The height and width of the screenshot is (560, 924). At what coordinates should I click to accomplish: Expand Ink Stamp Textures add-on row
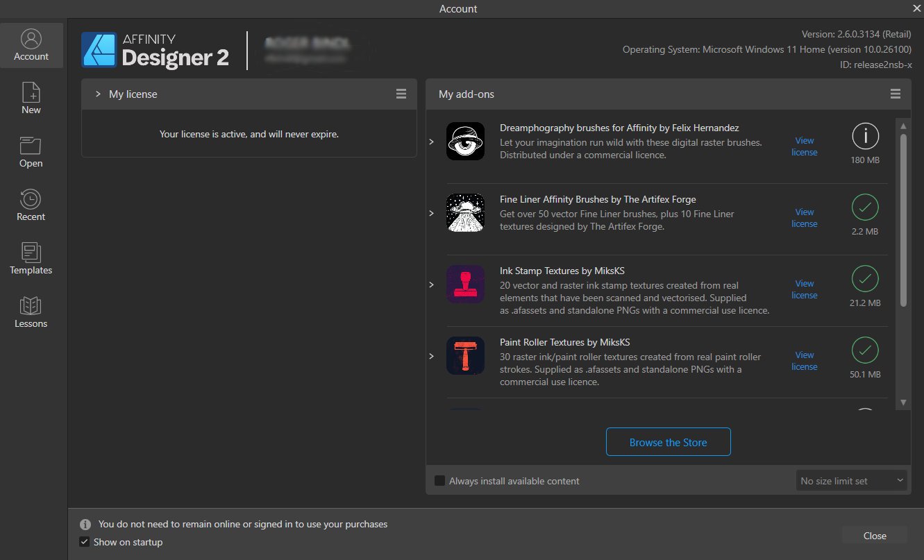click(x=431, y=285)
